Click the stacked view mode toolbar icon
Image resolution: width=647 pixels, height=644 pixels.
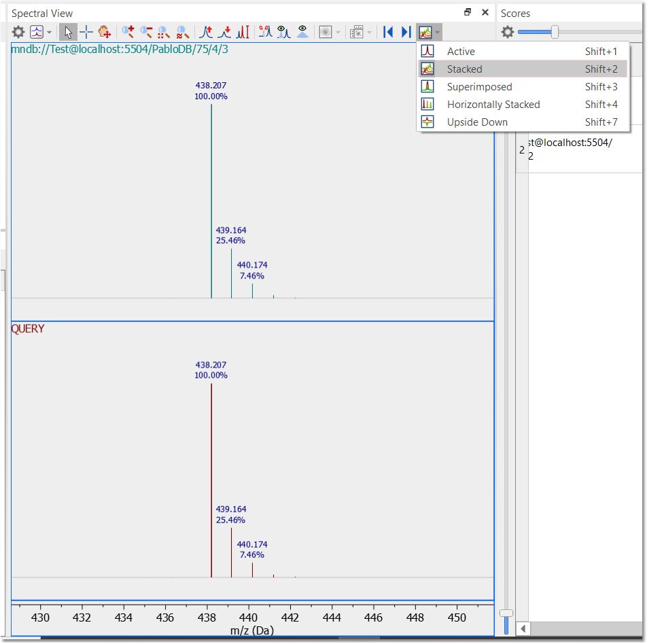(x=425, y=32)
